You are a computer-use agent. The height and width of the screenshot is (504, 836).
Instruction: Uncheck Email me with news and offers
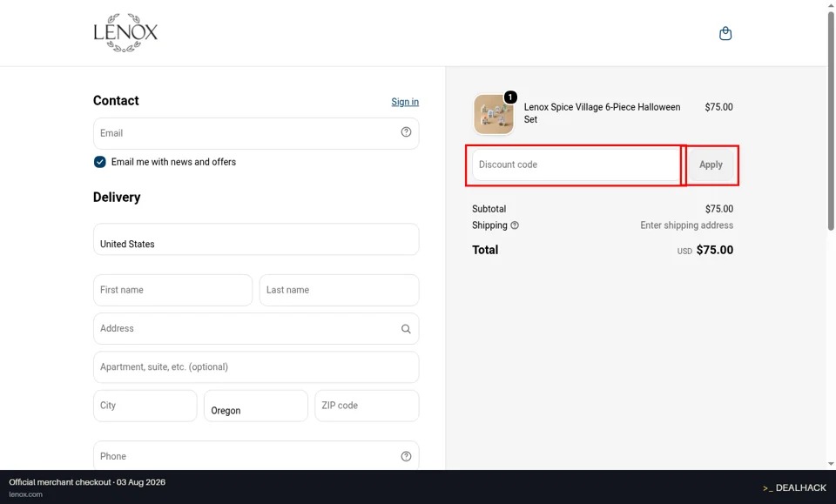99,162
